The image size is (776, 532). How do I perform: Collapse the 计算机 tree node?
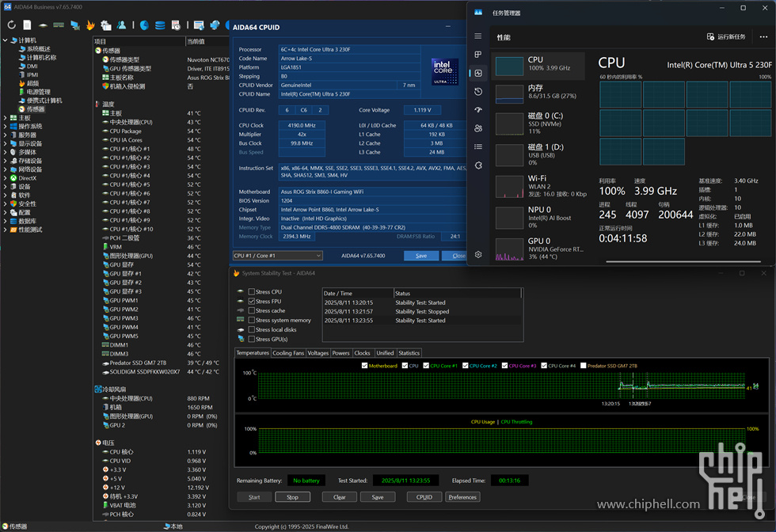(x=5, y=40)
